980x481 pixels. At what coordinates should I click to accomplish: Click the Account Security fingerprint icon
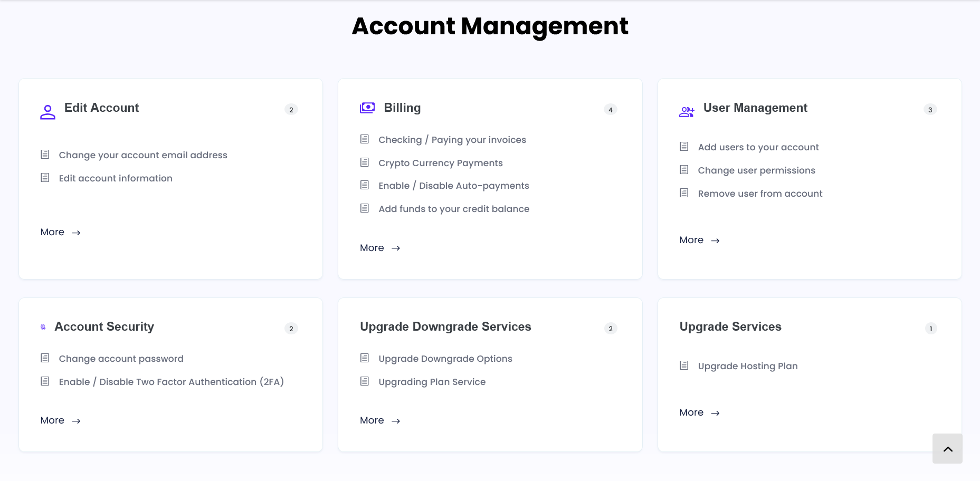(43, 327)
